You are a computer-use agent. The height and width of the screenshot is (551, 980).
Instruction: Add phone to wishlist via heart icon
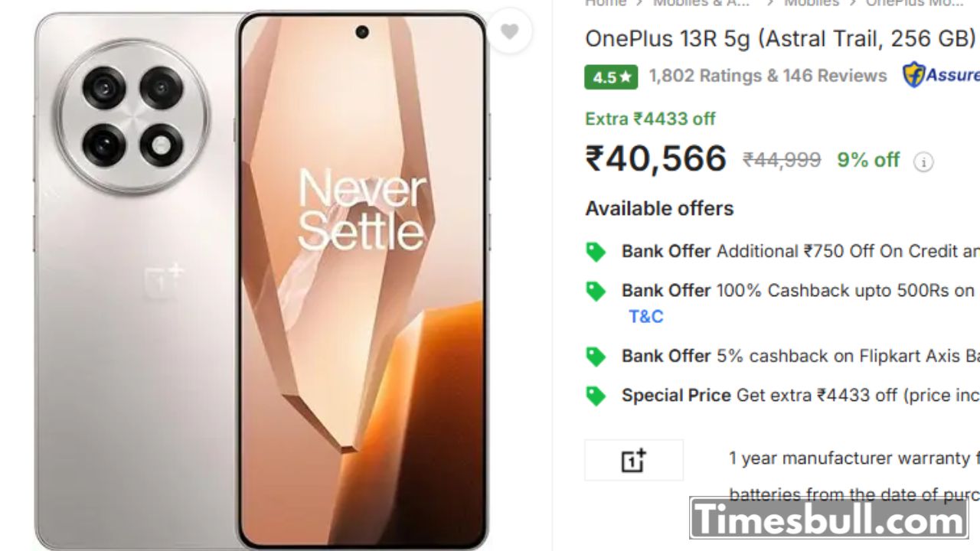coord(509,31)
